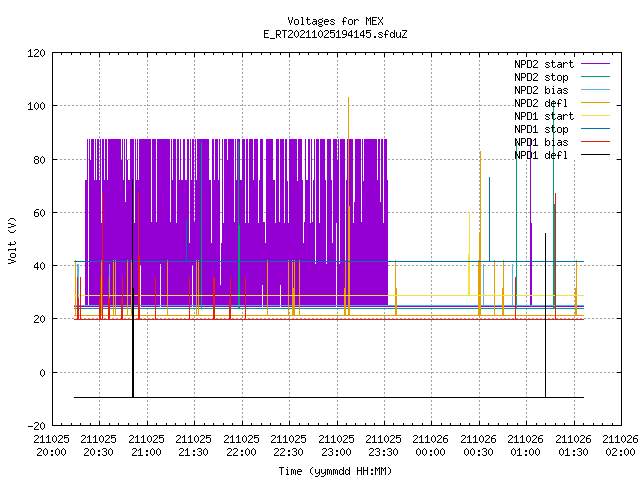Click the orange NPD2 defl legend line
The height and width of the screenshot is (480, 640).
(596, 103)
